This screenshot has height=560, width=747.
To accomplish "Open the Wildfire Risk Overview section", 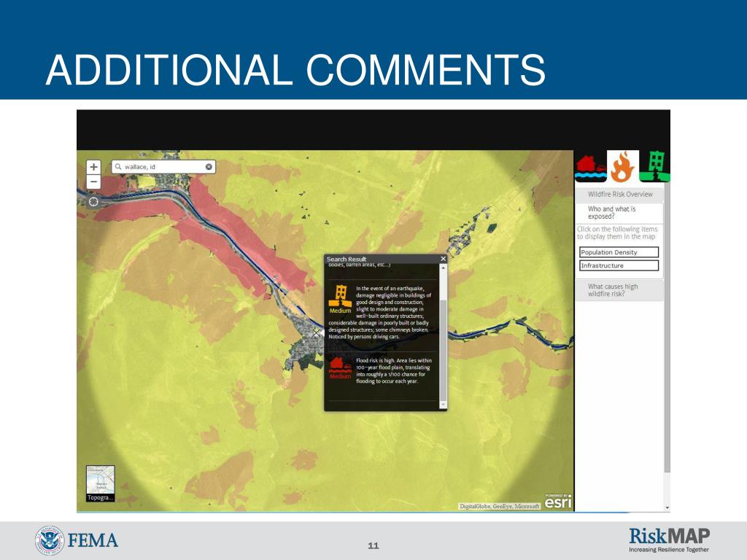I will [619, 194].
